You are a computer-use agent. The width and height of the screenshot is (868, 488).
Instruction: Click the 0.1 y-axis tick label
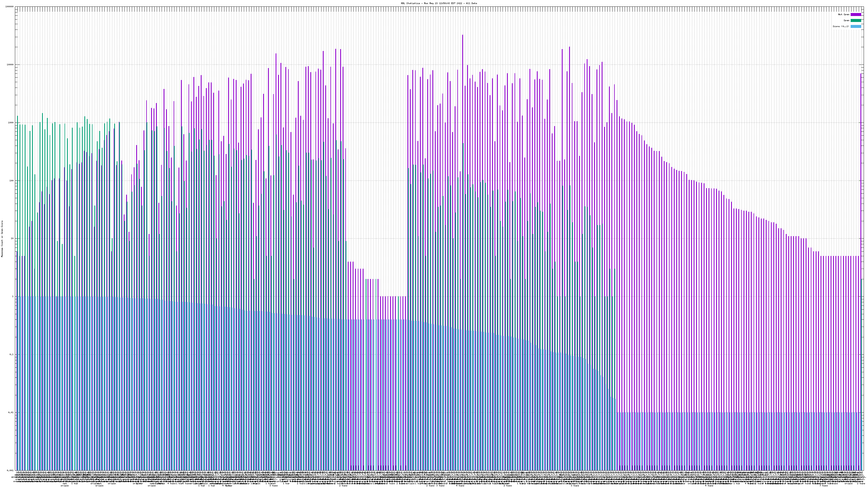(x=12, y=354)
